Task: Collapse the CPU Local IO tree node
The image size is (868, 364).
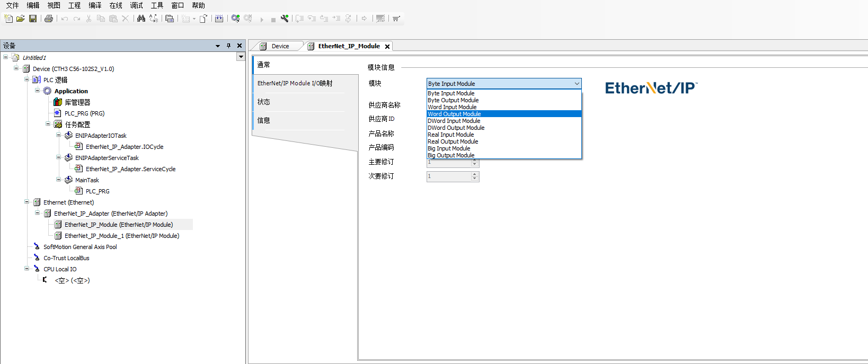Action: click(x=26, y=269)
